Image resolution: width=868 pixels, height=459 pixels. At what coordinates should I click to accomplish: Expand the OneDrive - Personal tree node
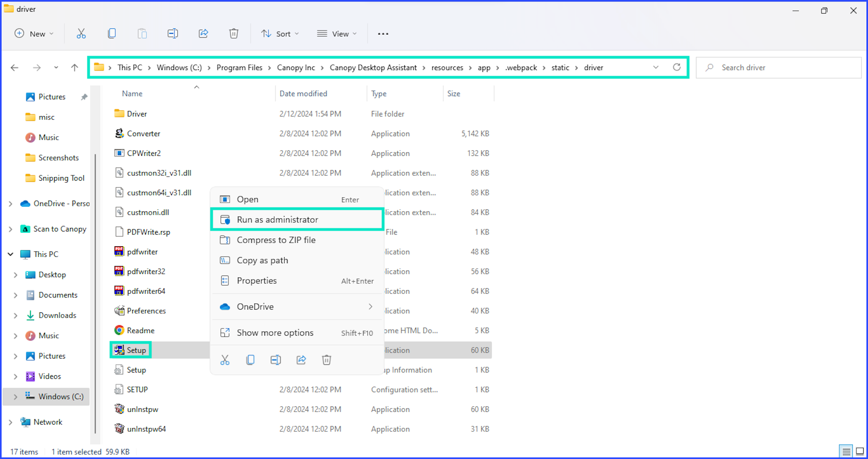click(10, 204)
